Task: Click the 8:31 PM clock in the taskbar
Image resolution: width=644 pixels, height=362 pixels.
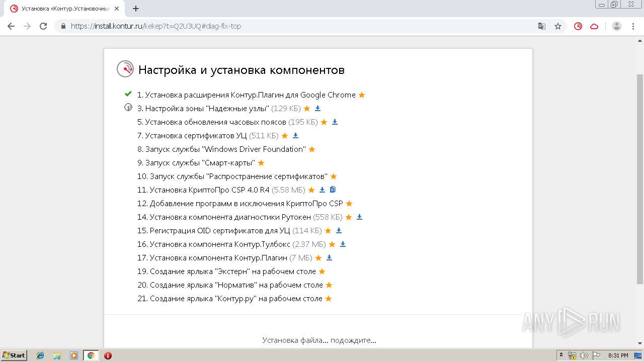Action: point(618,355)
